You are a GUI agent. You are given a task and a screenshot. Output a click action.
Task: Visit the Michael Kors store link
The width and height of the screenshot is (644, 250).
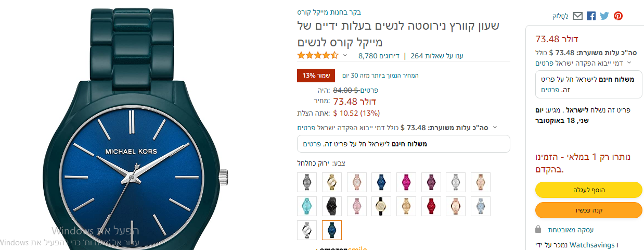pyautogui.click(x=329, y=12)
